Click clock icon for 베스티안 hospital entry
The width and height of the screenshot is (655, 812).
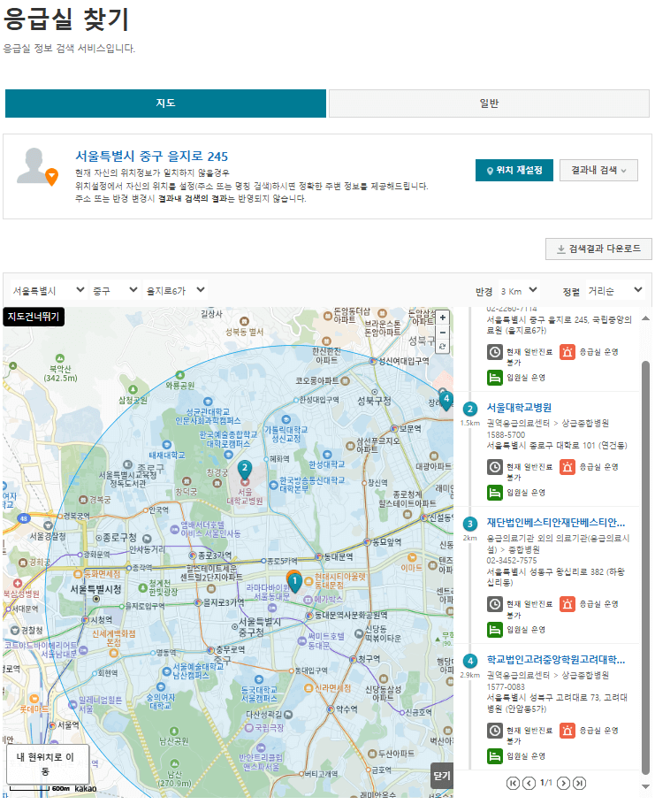coord(495,604)
